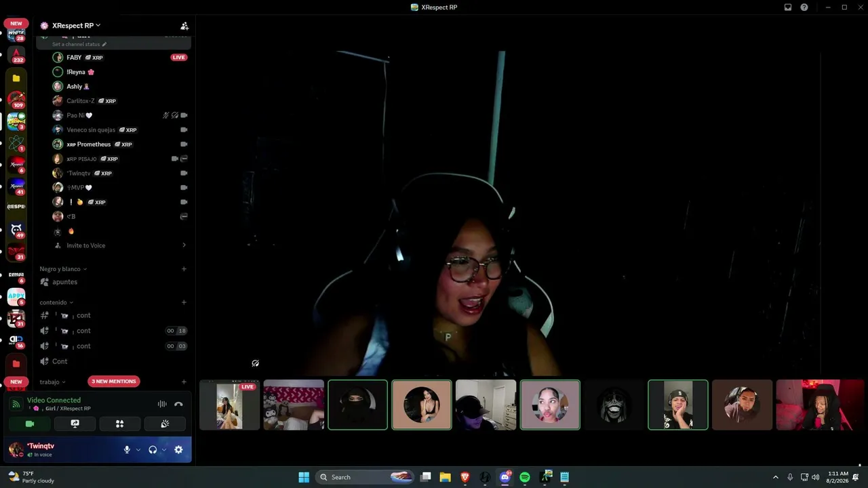The height and width of the screenshot is (488, 868).
Task: Turn off the camera with the green button
Action: (30, 424)
